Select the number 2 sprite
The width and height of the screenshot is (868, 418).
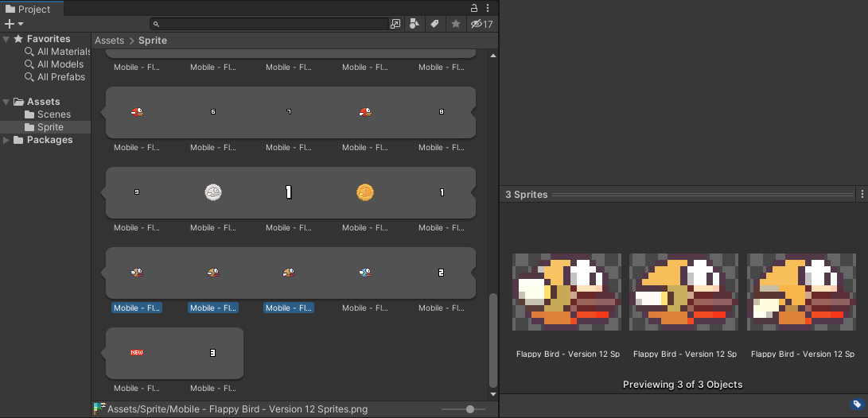pyautogui.click(x=442, y=273)
